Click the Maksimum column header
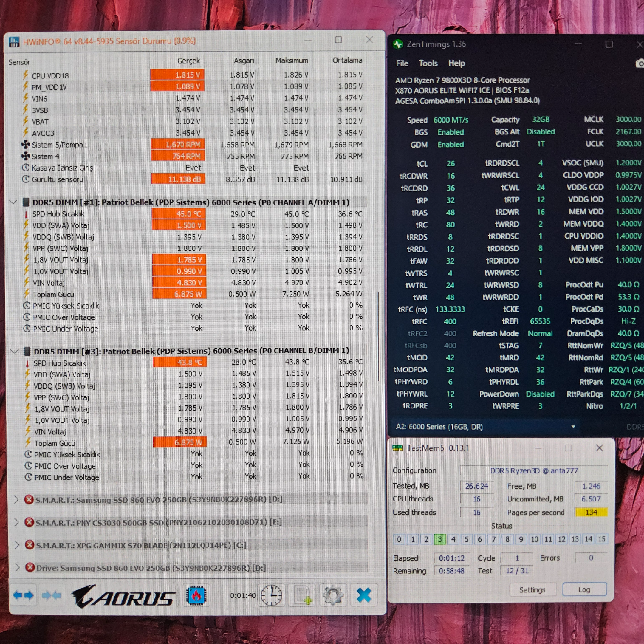This screenshot has width=644, height=644. click(x=292, y=60)
